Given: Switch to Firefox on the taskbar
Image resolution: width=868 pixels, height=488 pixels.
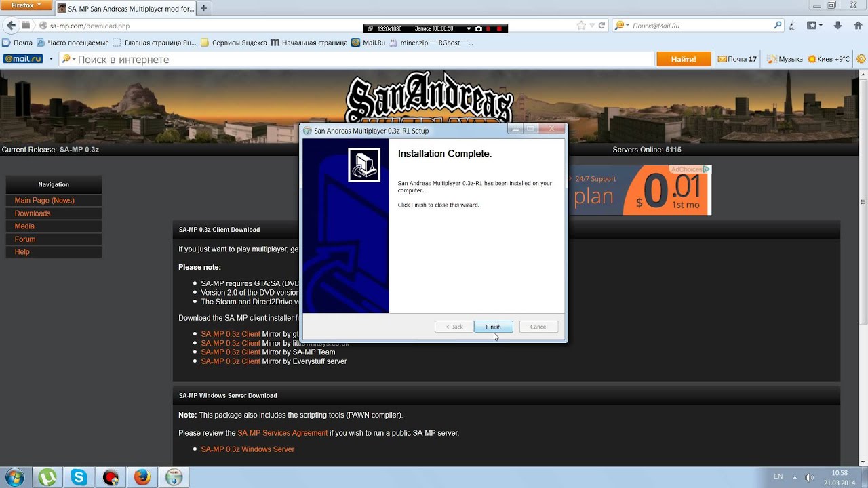Looking at the screenshot, I should (142, 477).
